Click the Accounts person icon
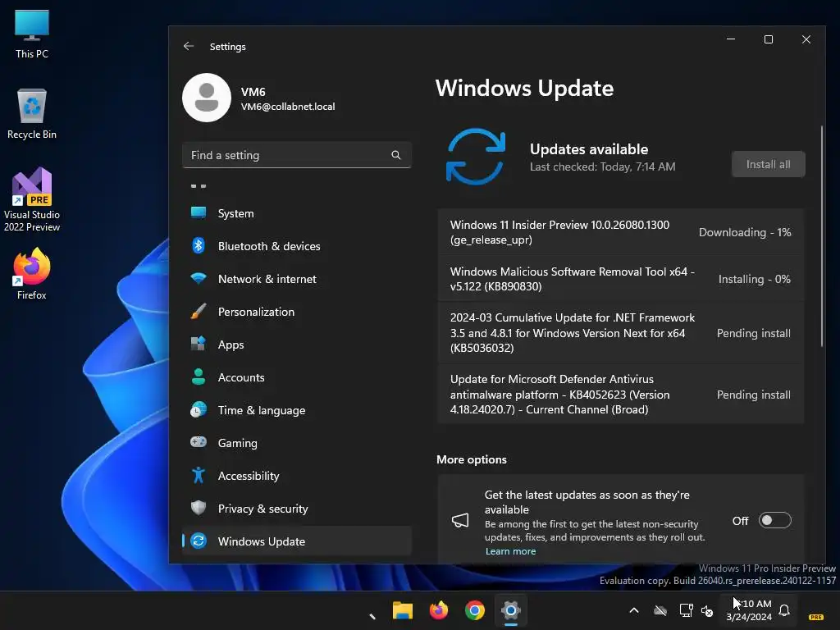 (199, 377)
